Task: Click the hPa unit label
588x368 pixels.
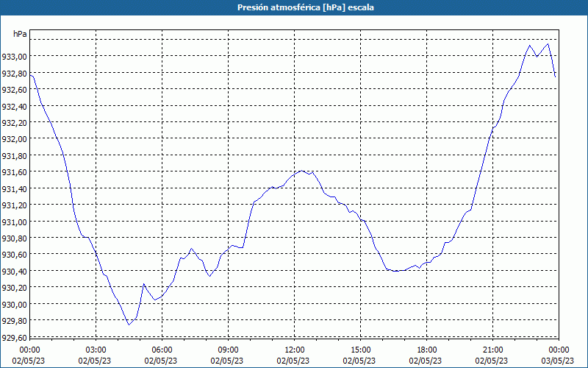Action: click(20, 34)
